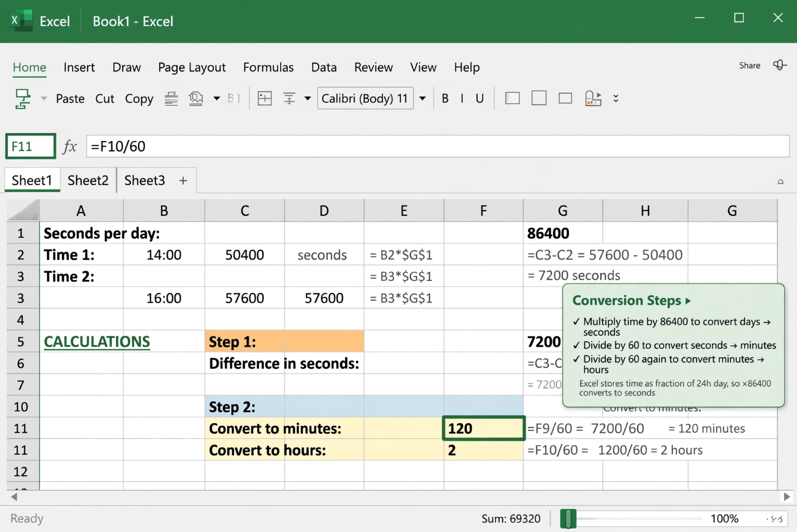The image size is (797, 532).
Task: Click the zoom slider handle
Action: [x=569, y=518]
